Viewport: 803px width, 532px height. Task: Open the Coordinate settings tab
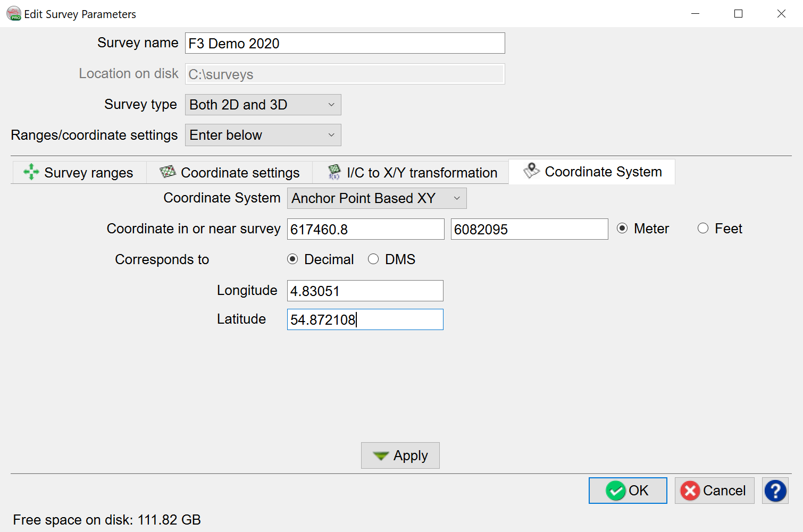(230, 173)
